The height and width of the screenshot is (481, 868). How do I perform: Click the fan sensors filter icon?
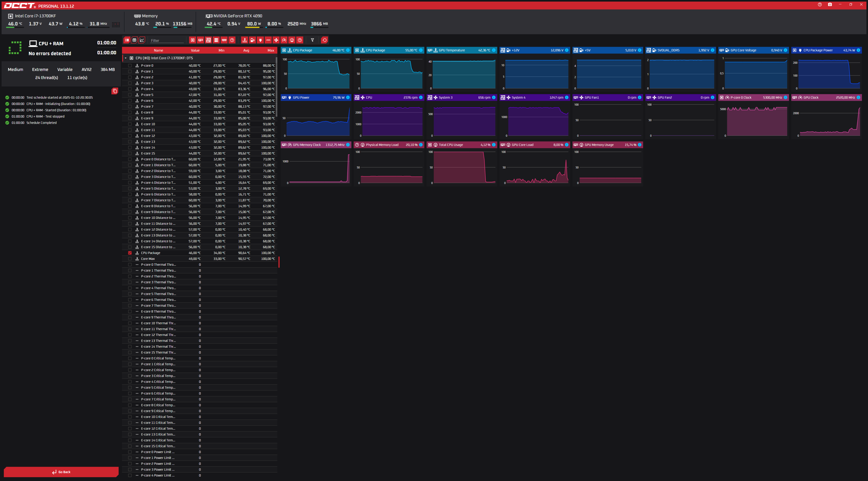pos(276,40)
